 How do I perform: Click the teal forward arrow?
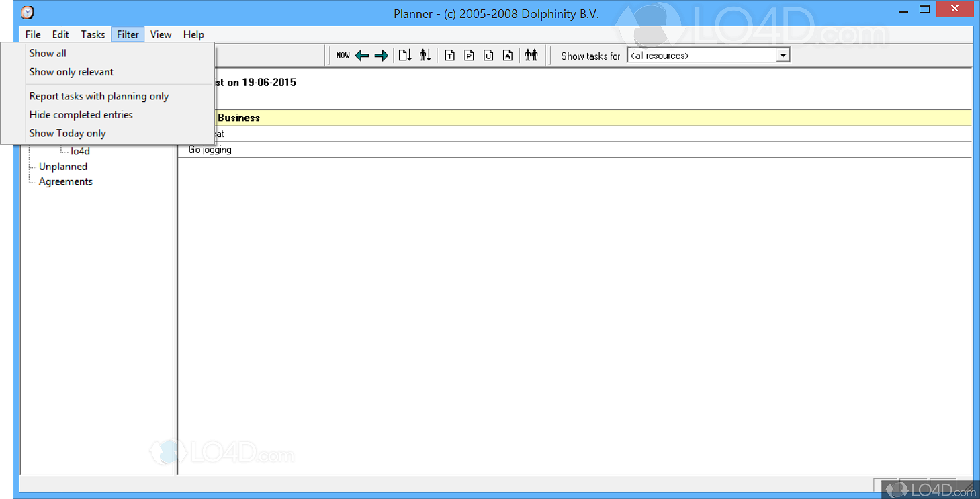[x=382, y=55]
